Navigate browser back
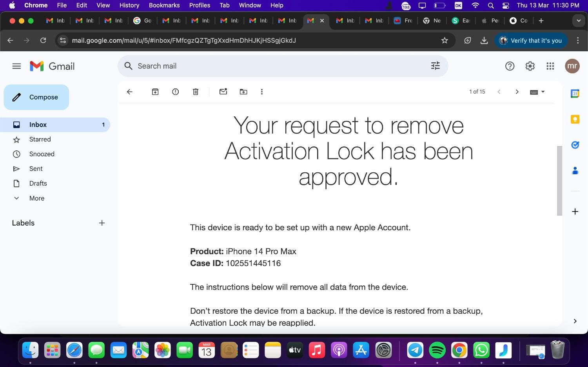Screen dimensions: 588x367 click(x=10, y=40)
